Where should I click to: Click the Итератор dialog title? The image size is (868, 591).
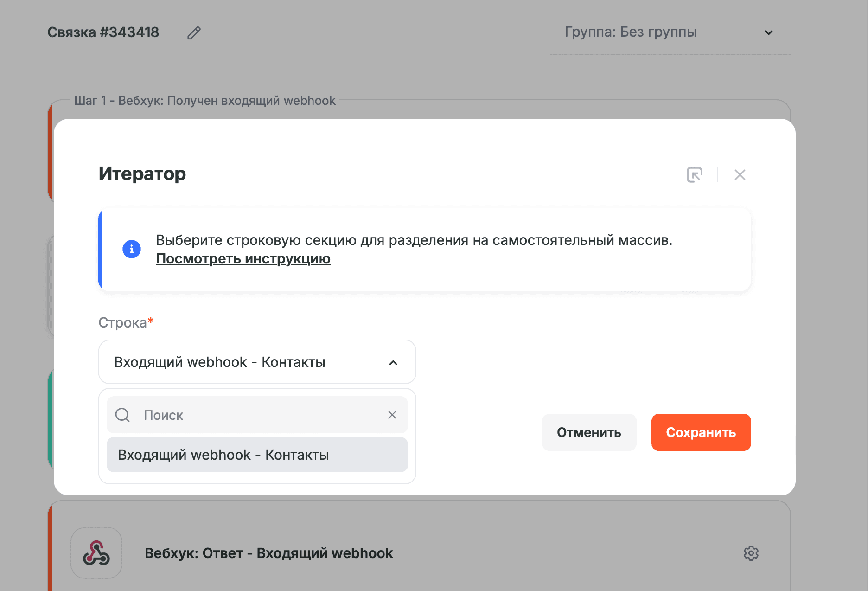click(141, 174)
